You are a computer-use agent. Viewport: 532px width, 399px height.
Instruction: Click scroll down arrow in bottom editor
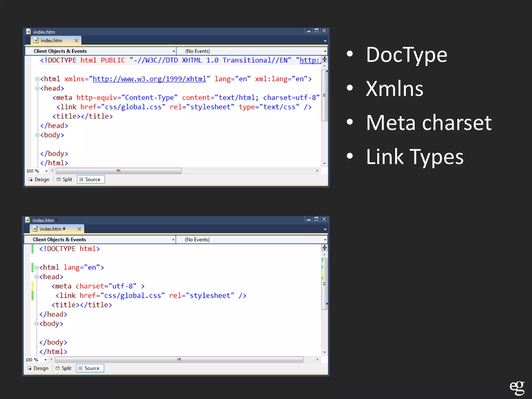(x=324, y=353)
